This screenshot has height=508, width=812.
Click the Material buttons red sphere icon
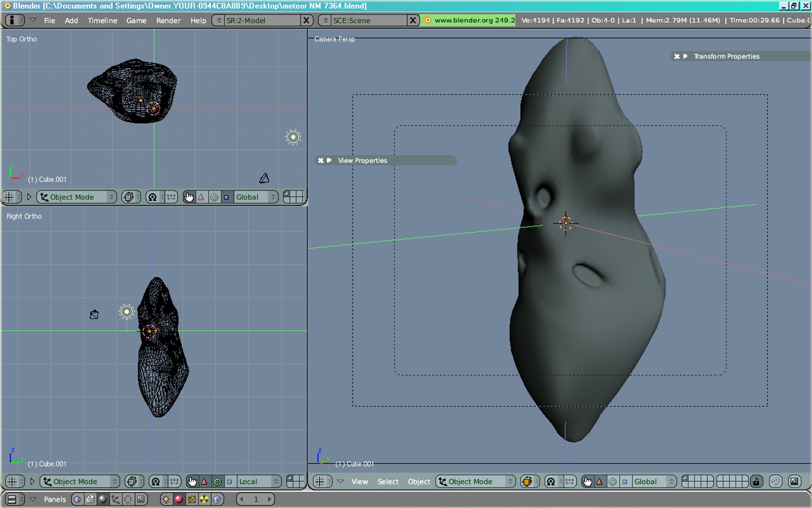click(x=179, y=499)
